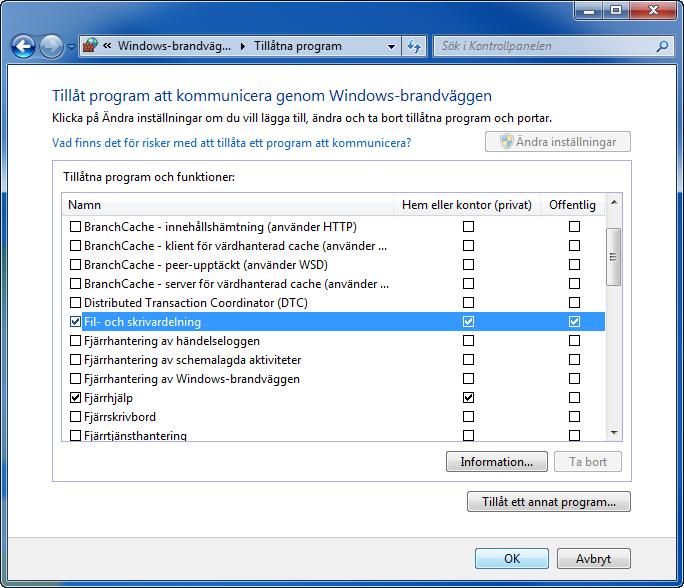The height and width of the screenshot is (588, 684).
Task: Click the list scrollbar down arrow
Action: point(614,432)
